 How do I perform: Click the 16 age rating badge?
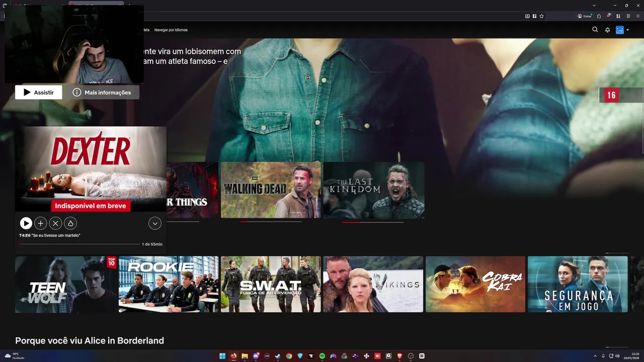coord(611,95)
